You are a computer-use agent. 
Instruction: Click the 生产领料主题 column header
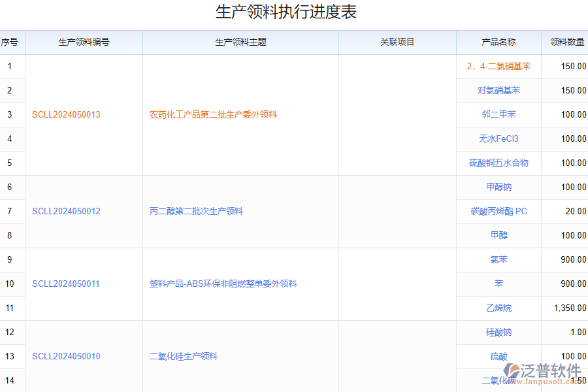pyautogui.click(x=240, y=42)
